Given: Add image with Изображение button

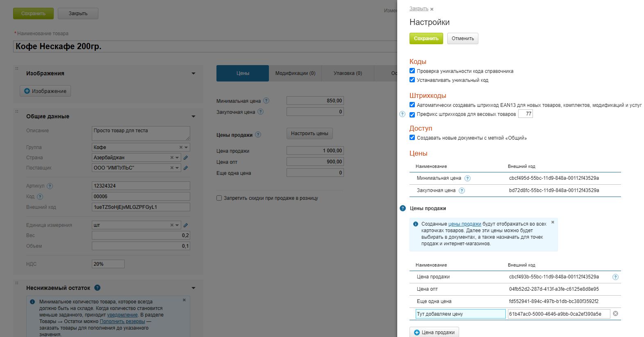Looking at the screenshot, I should pyautogui.click(x=45, y=91).
